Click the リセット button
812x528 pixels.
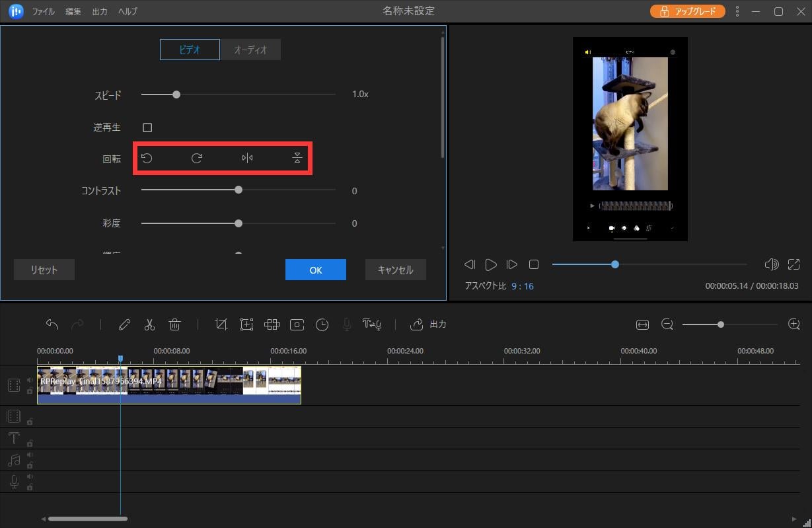[44, 270]
